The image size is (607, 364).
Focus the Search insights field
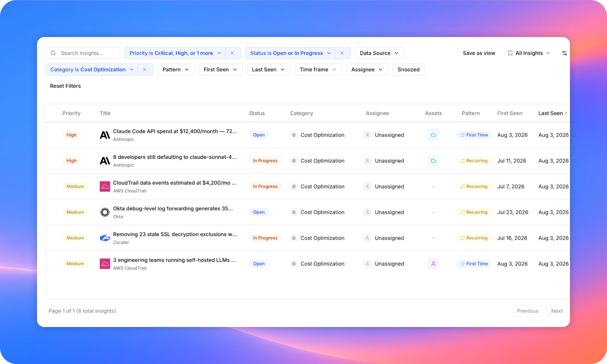point(83,53)
